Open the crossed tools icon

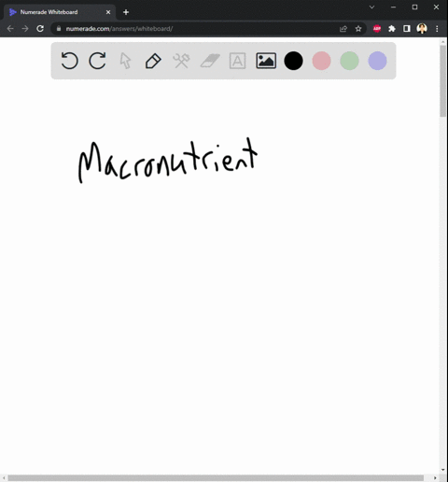coord(181,61)
